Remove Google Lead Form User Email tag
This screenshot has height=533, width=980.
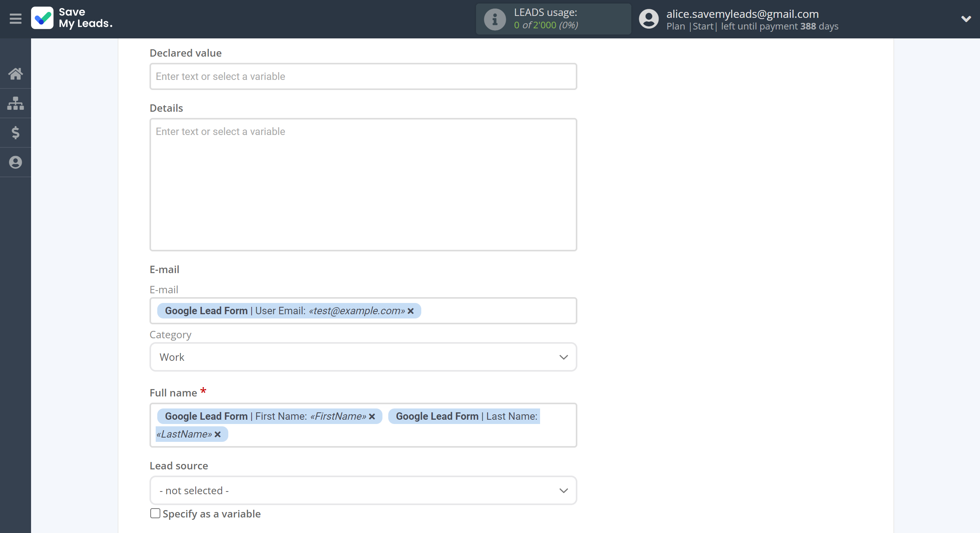tap(411, 310)
